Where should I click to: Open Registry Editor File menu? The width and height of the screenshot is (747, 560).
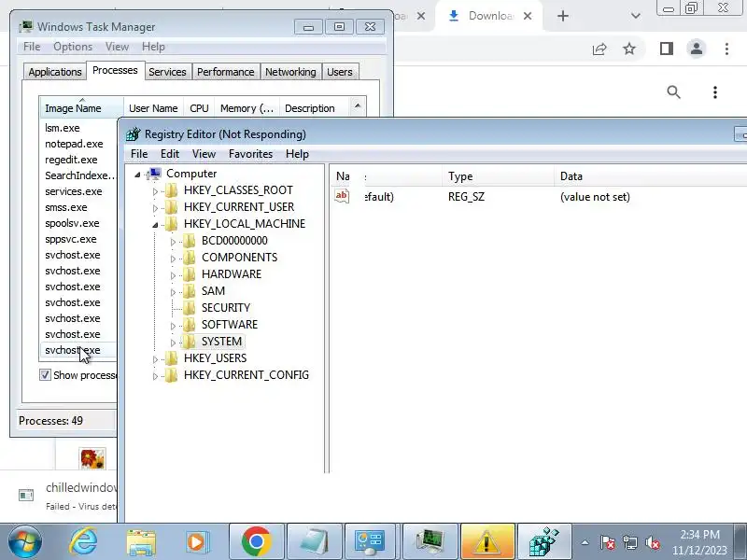pos(139,154)
